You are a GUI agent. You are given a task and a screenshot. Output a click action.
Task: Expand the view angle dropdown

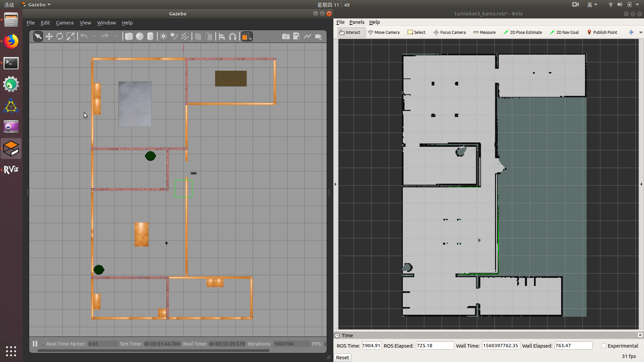tap(251, 39)
